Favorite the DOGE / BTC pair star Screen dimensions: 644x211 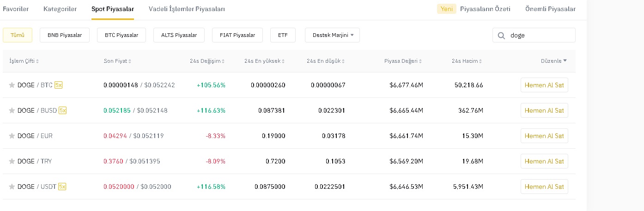(x=12, y=85)
